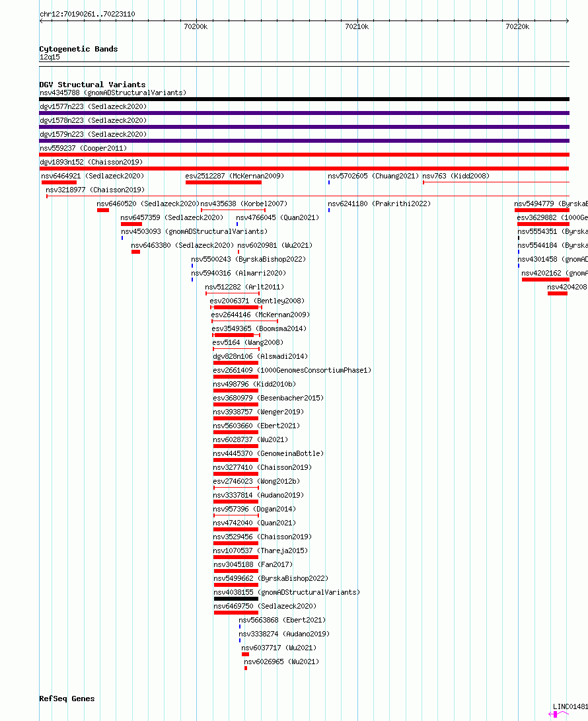Select nsv5544184 variant label
Screen dimensions: 588x721
point(552,245)
